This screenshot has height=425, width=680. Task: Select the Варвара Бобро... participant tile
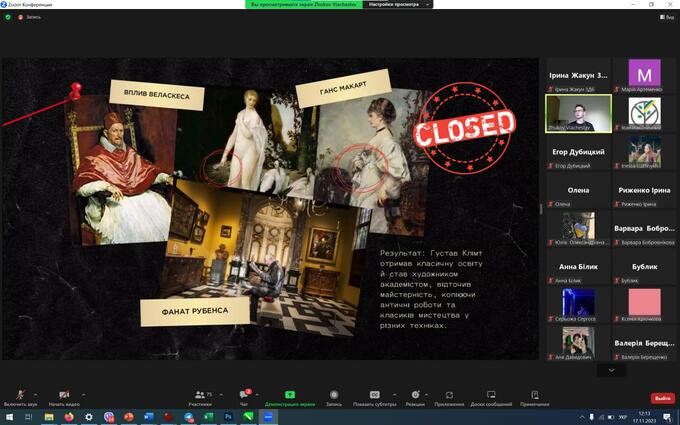coord(644,228)
